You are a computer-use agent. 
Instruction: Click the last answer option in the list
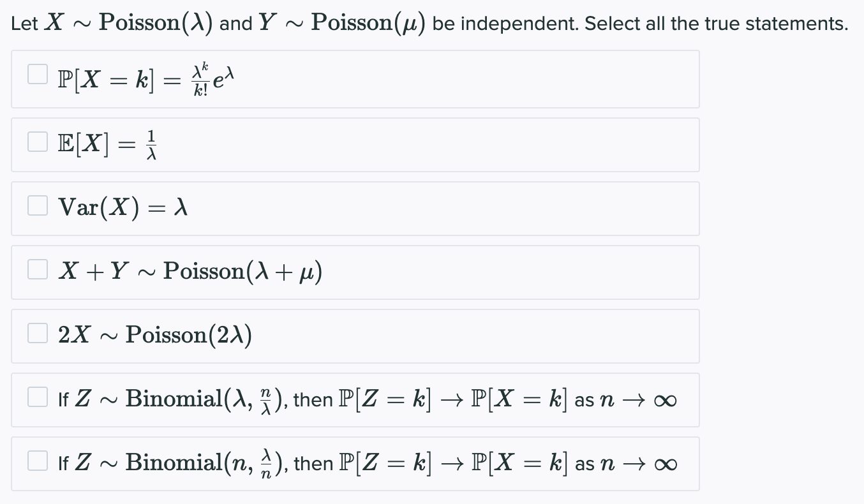tap(355, 463)
